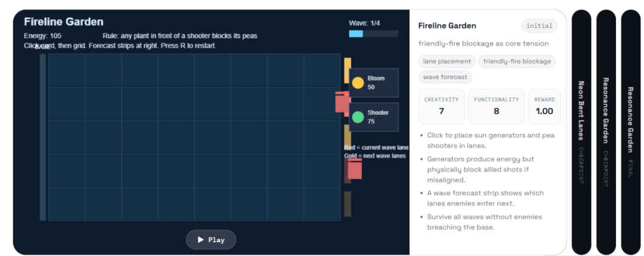This screenshot has width=644, height=256.
Task: Click the top-left grid cell
Action: tap(67, 71)
